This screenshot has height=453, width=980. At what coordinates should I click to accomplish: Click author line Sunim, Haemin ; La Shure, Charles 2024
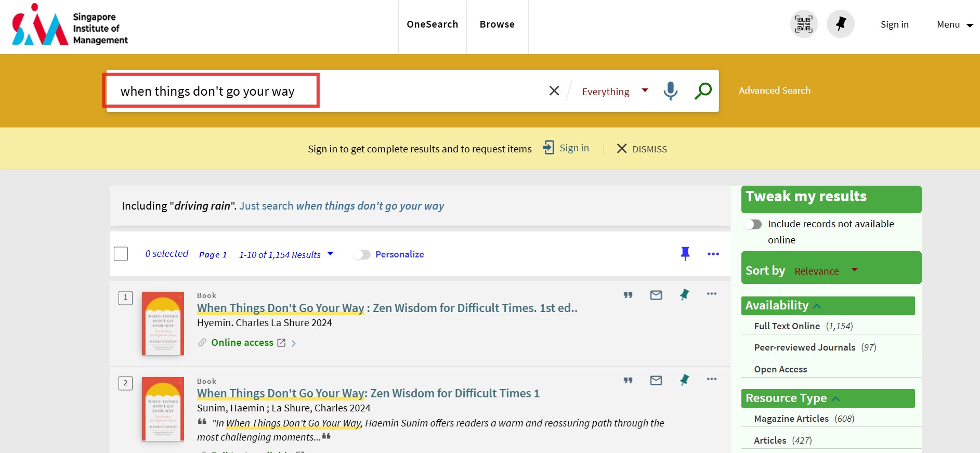click(x=284, y=408)
